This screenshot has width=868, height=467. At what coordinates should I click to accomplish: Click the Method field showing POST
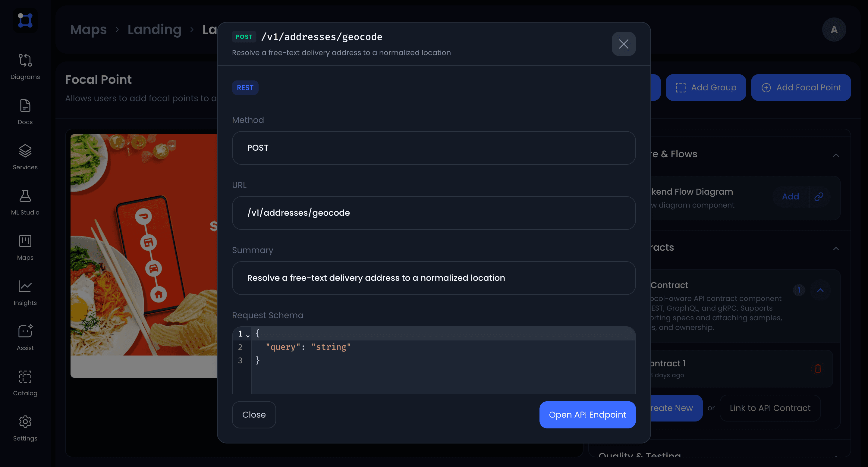pos(434,148)
